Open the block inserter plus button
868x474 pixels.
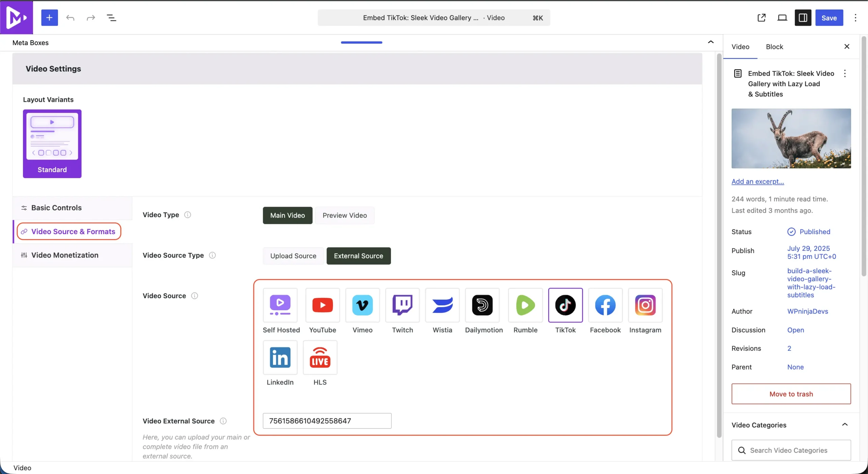[x=50, y=18]
